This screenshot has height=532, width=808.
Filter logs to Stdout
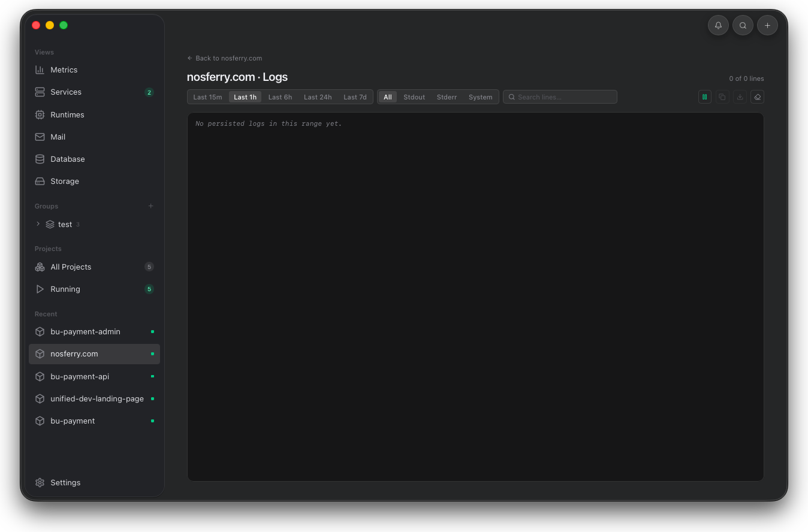tap(414, 97)
